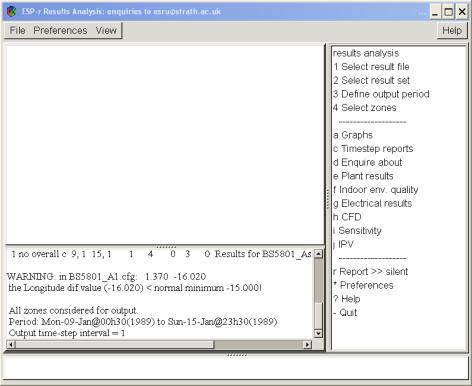Image resolution: width=472 pixels, height=386 pixels.
Task: Select '3 Define output period' entry
Action: click(381, 94)
